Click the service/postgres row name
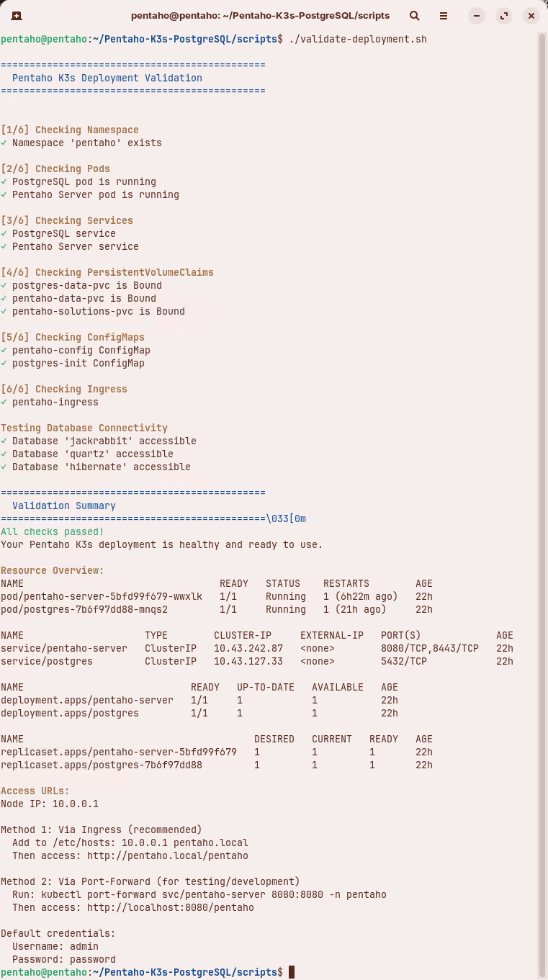Image resolution: width=548 pixels, height=980 pixels. 47,661
